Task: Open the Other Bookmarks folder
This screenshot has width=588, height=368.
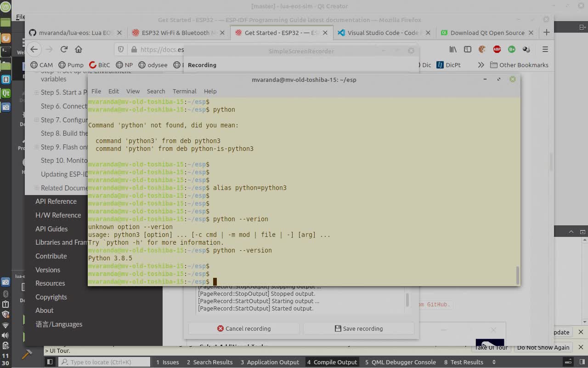Action: pos(519,65)
